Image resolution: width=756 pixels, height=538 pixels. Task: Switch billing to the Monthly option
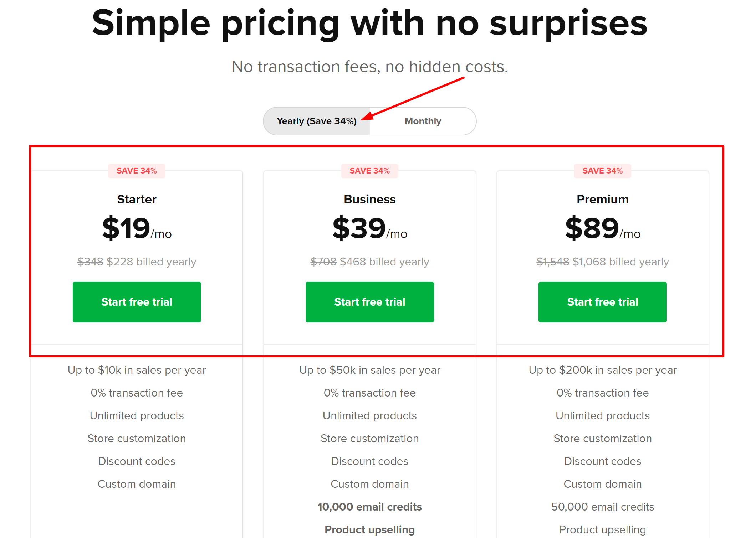pyautogui.click(x=423, y=121)
